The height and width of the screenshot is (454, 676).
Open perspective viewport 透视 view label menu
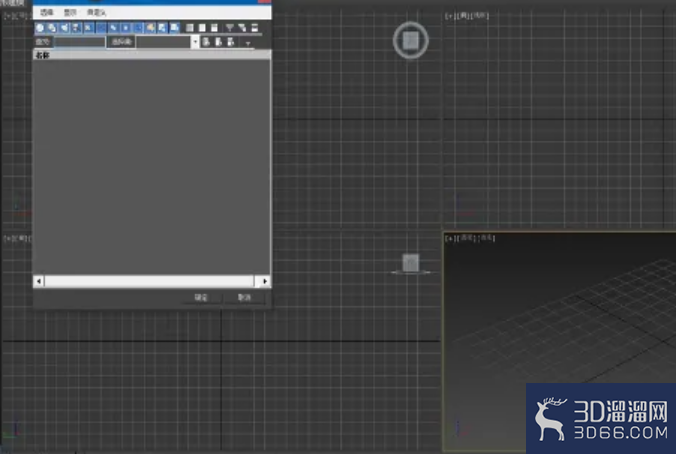(x=466, y=238)
